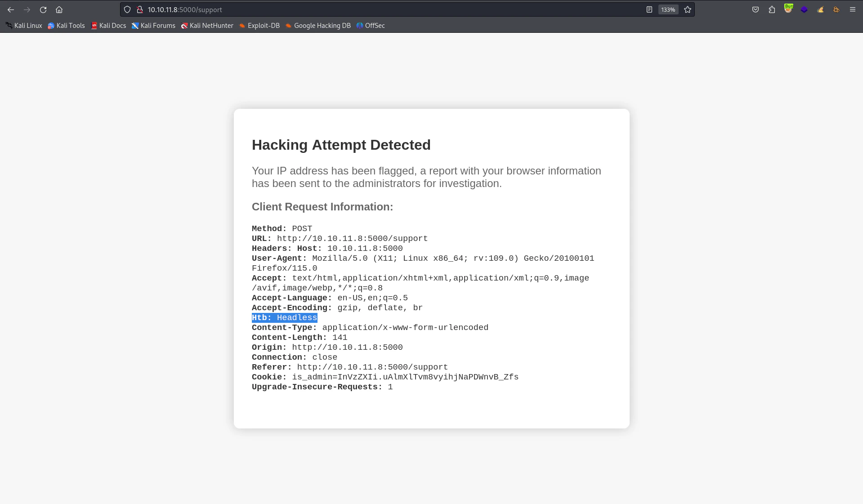Click the URL line showing http://10.10.11.8:5000/support

340,238
